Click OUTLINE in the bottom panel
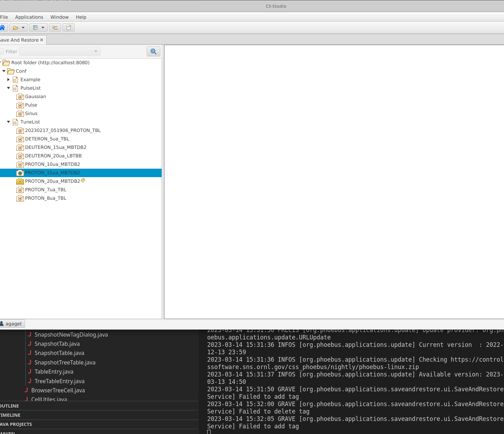The image size is (504, 434). (x=10, y=406)
